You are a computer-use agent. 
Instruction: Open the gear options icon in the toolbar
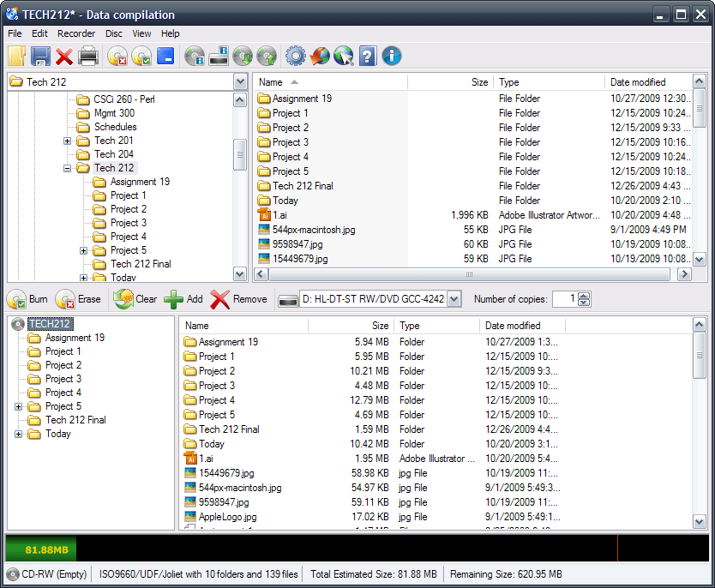pos(295,56)
